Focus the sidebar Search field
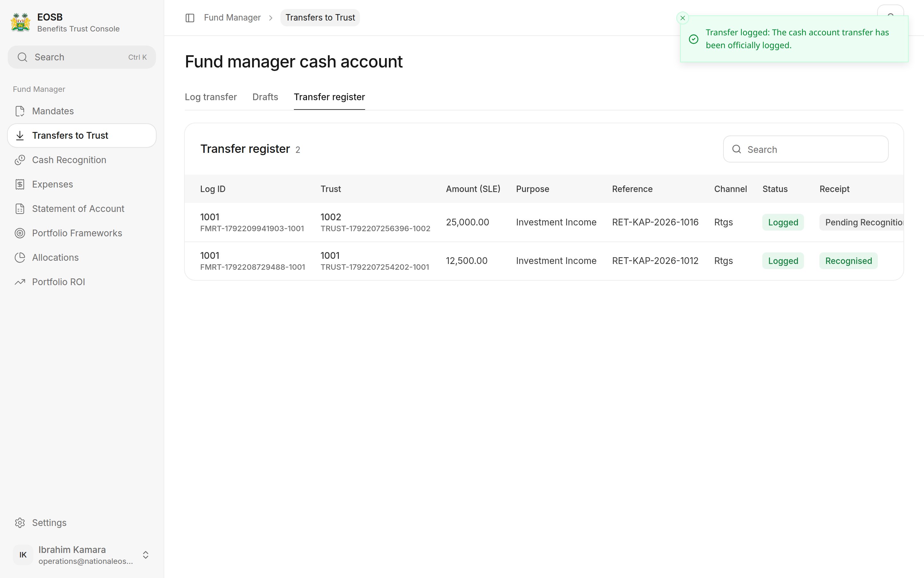924x578 pixels. 82,57
